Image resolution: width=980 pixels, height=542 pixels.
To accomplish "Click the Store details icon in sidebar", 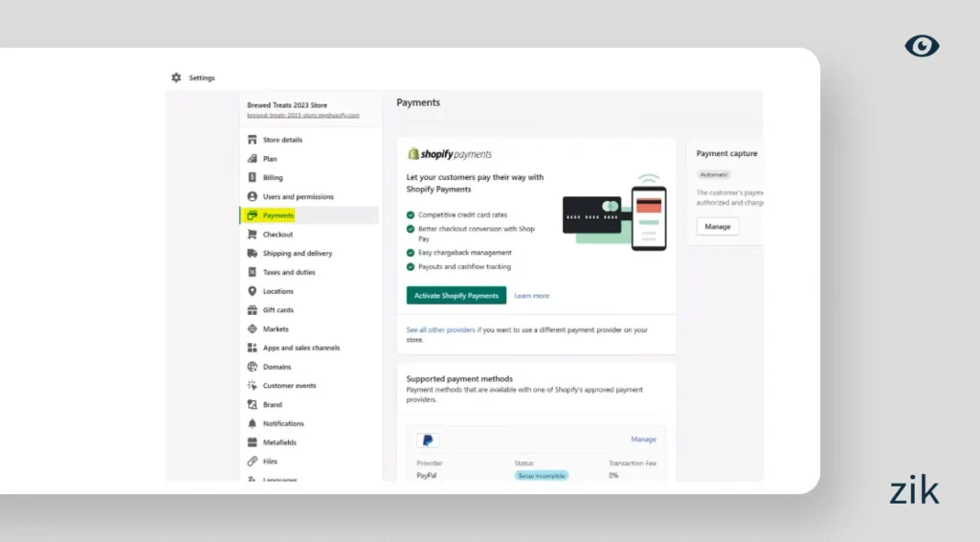I will (253, 140).
